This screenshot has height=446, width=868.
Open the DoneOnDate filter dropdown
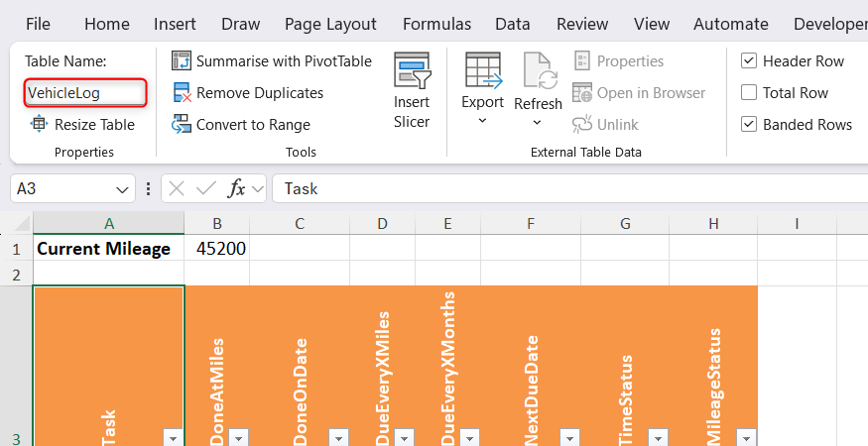[x=339, y=438]
